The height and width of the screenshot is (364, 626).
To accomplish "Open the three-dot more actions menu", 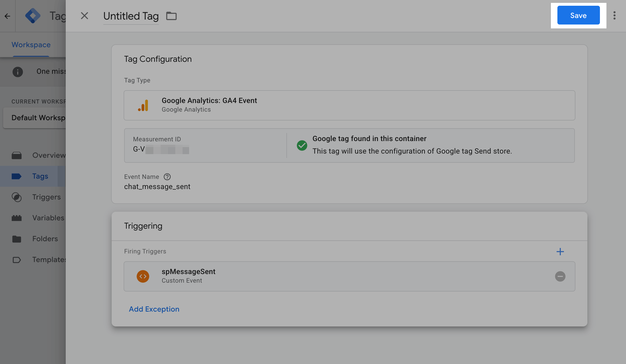I will pyautogui.click(x=614, y=16).
